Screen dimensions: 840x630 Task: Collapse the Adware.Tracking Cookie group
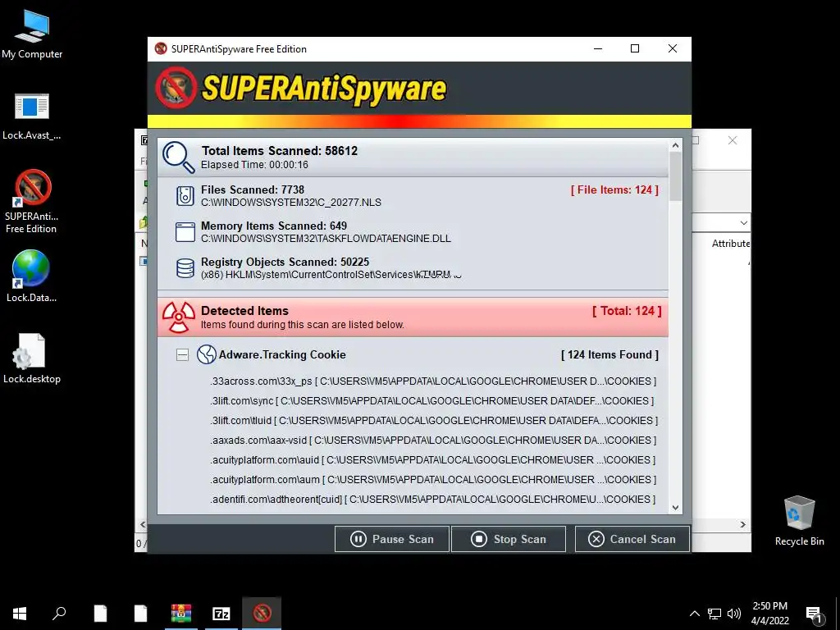[182, 354]
